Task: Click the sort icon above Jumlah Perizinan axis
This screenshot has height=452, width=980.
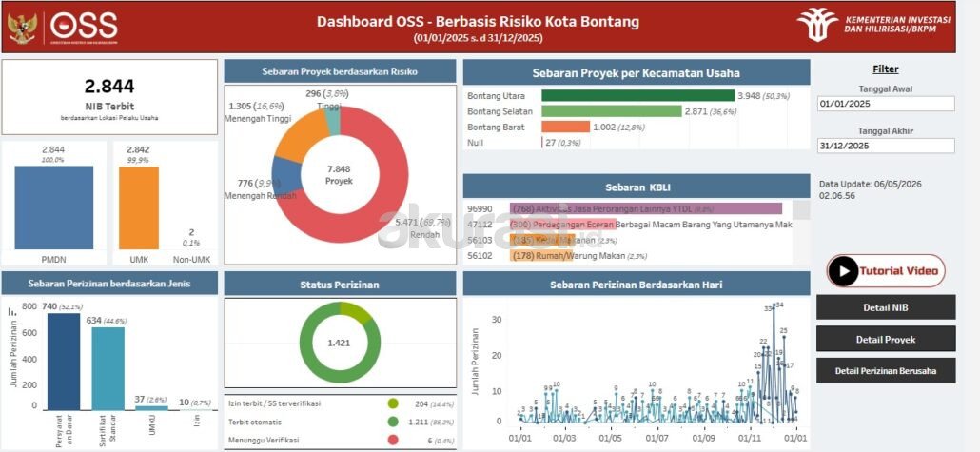Action: point(11,311)
